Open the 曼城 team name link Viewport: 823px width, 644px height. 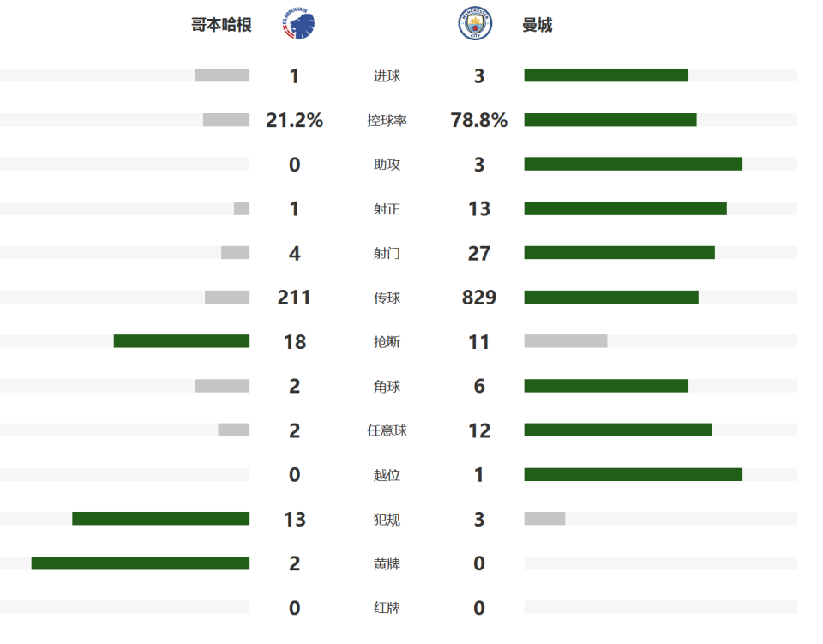point(538,25)
